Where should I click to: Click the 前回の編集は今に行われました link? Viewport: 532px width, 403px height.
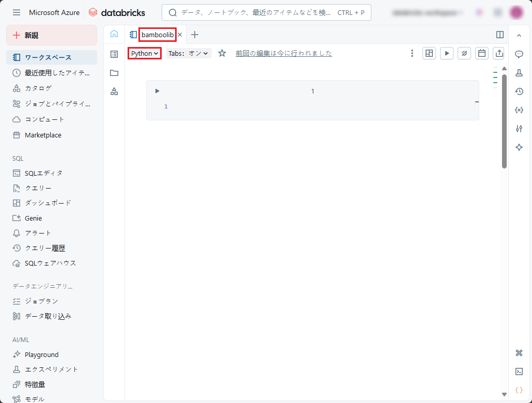[x=284, y=53]
